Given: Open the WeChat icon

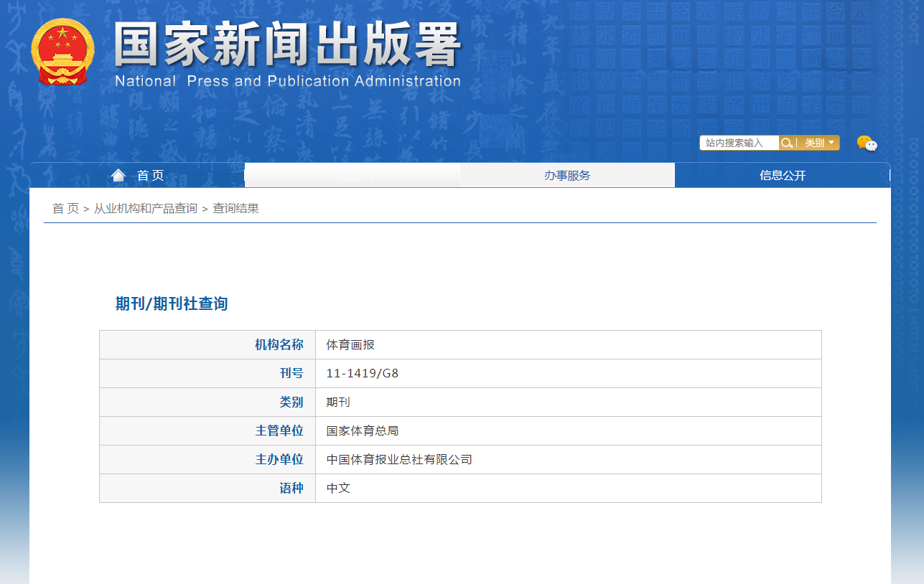Looking at the screenshot, I should [867, 143].
